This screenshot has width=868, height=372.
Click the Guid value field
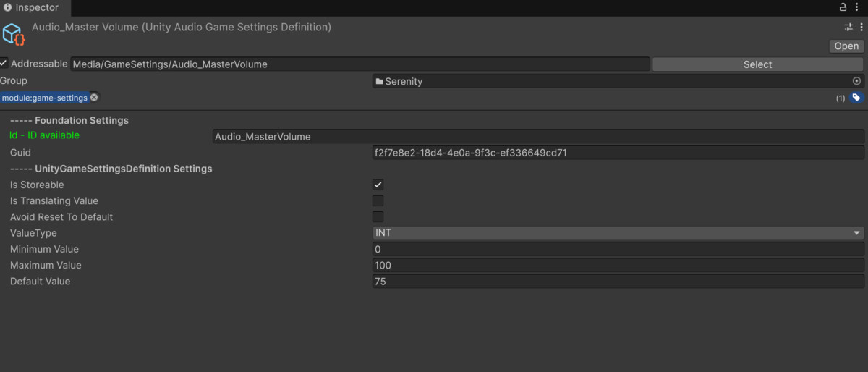[618, 153]
